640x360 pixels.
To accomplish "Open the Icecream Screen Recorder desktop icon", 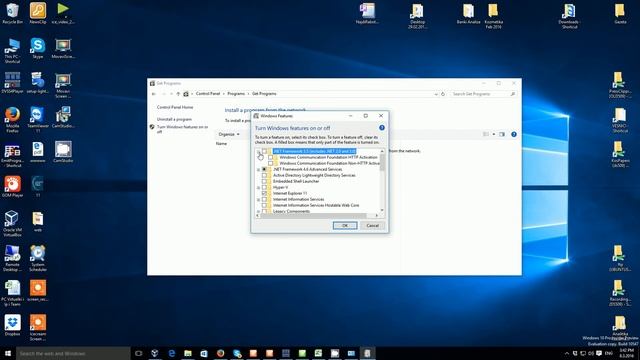I will [38, 327].
